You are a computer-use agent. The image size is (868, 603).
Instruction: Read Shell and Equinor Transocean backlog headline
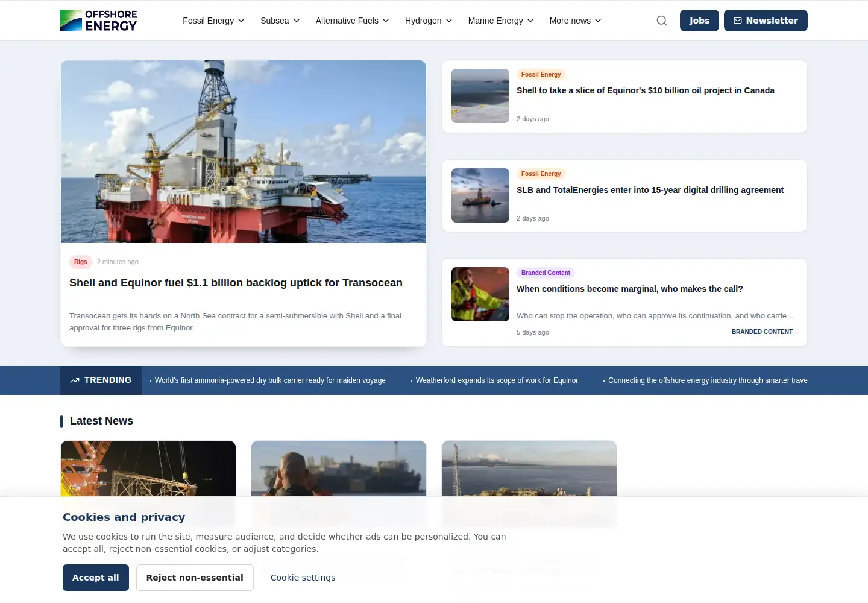point(236,283)
